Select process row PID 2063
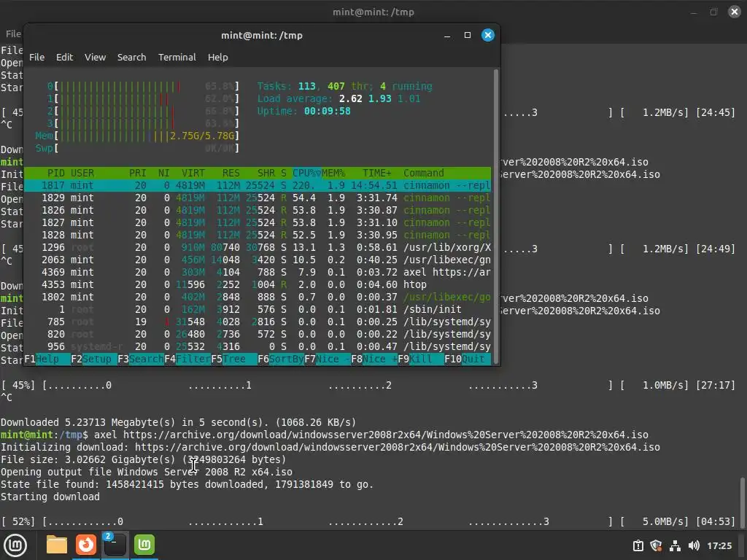Viewport: 747px width, 560px height. [258, 260]
